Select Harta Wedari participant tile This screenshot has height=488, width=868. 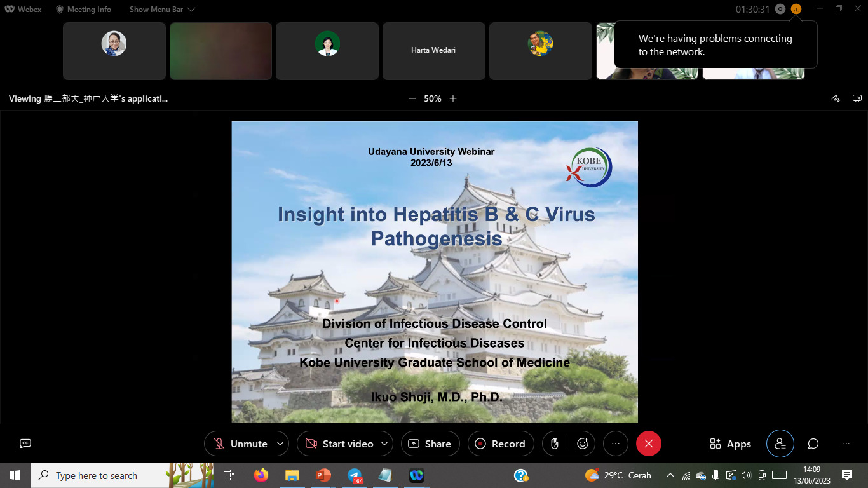[x=433, y=51]
